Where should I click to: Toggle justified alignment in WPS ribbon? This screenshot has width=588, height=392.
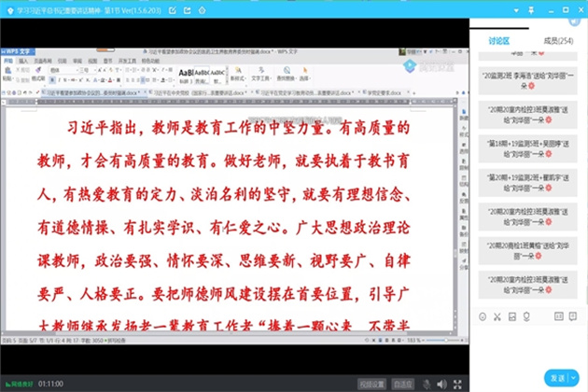click(143, 80)
